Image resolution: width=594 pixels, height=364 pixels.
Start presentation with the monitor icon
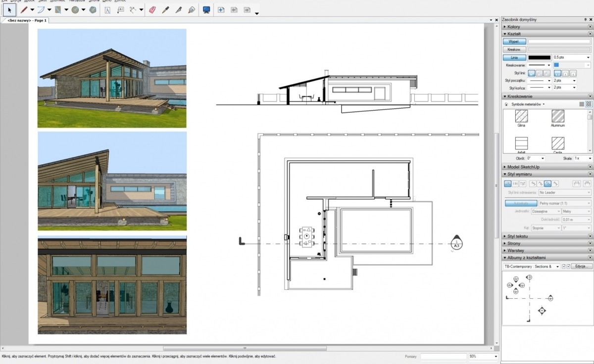point(206,10)
